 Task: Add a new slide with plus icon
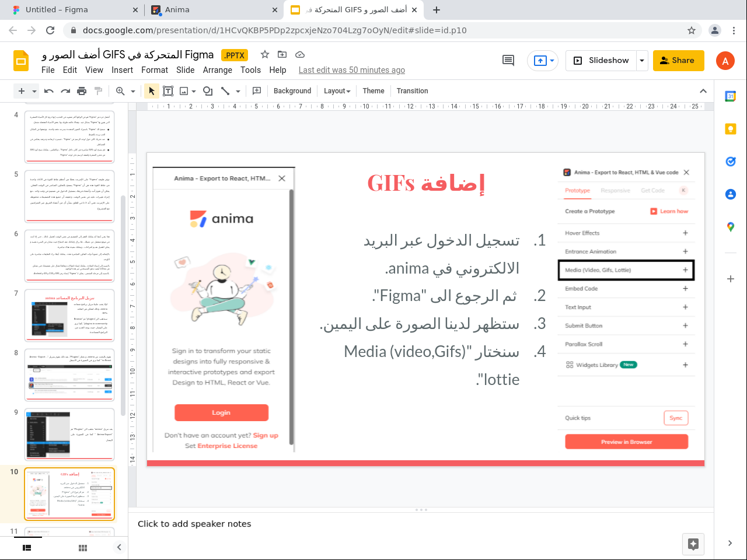22,91
